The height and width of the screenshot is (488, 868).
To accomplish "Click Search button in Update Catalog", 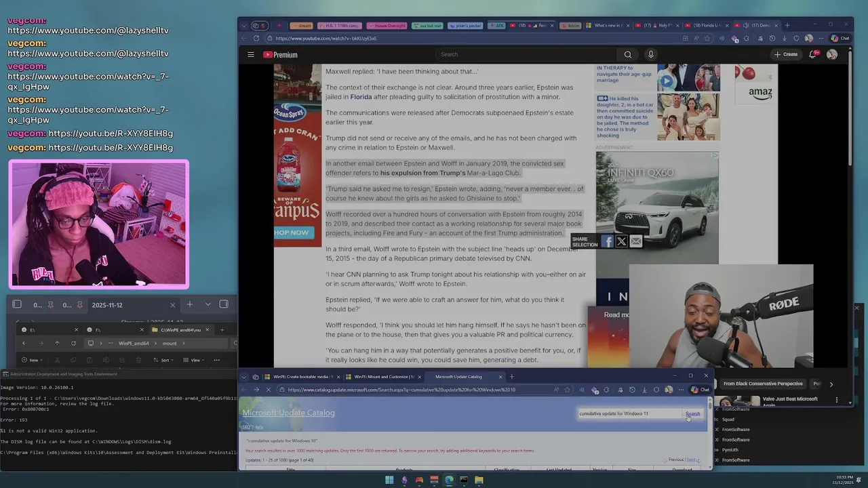I will click(x=692, y=413).
